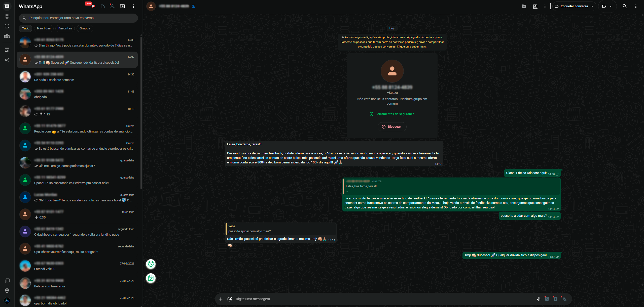Open the Status icon in left sidebar

coord(7,16)
